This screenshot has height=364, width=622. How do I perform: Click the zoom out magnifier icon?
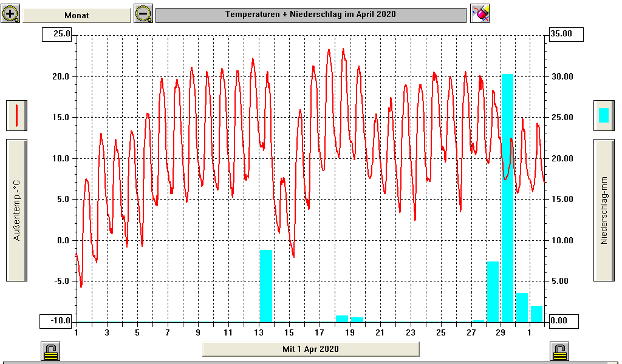pos(143,14)
